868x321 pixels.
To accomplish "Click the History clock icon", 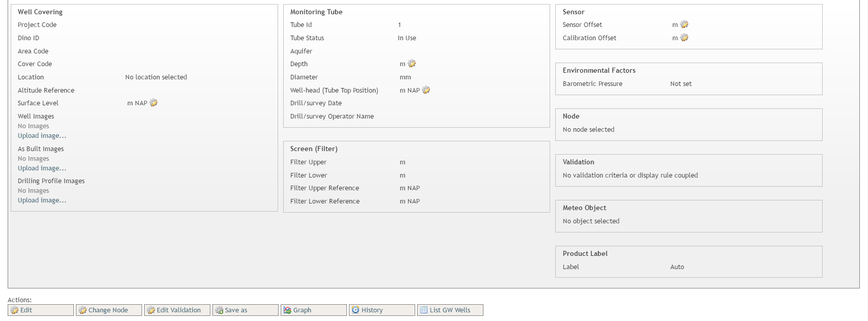I will tap(356, 310).
